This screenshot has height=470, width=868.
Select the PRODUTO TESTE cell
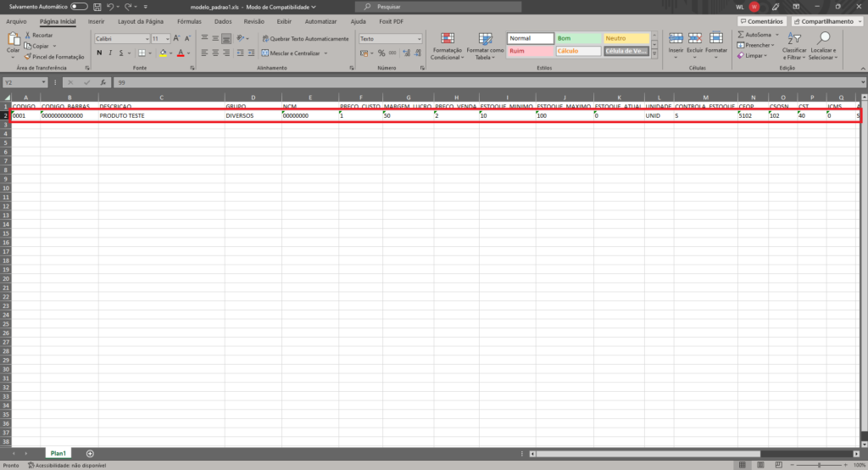(161, 115)
